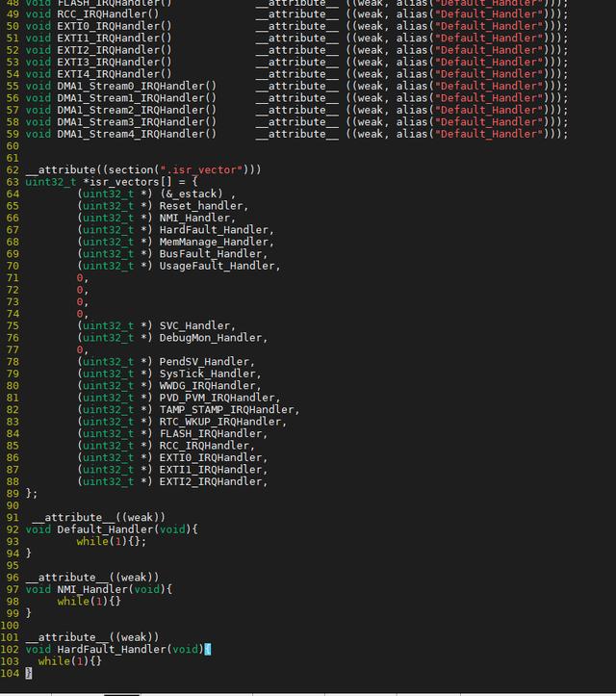Click WWDG_IRQHandler on line 80

207,386
